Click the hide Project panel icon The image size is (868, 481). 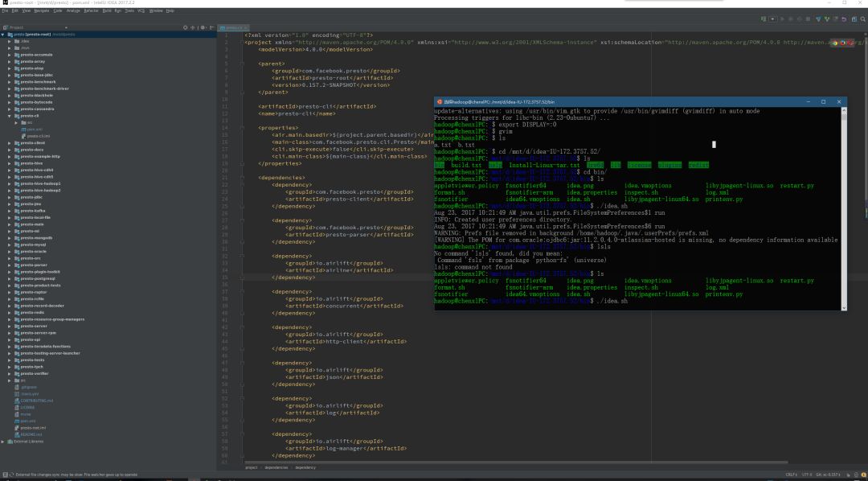point(211,27)
